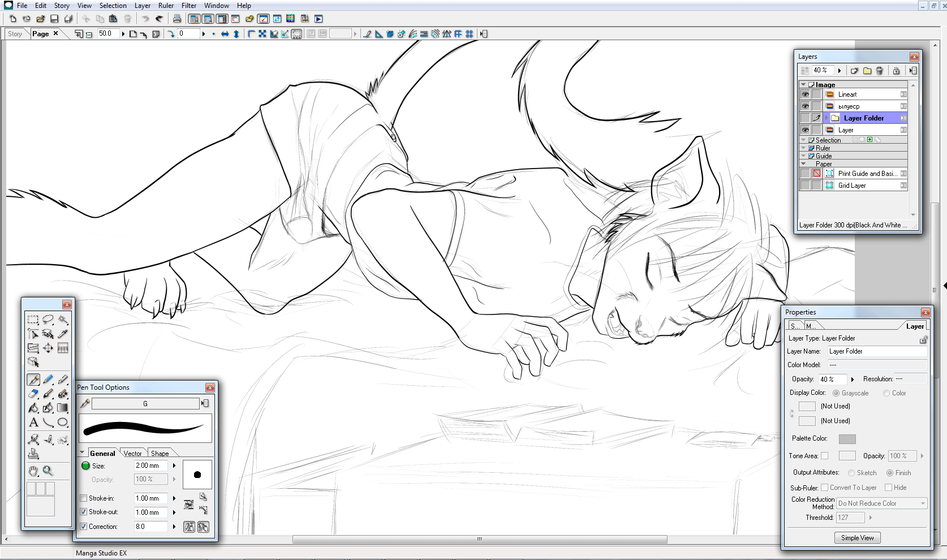Click the green Size pressure indicator
The image size is (947, 560).
click(x=85, y=466)
